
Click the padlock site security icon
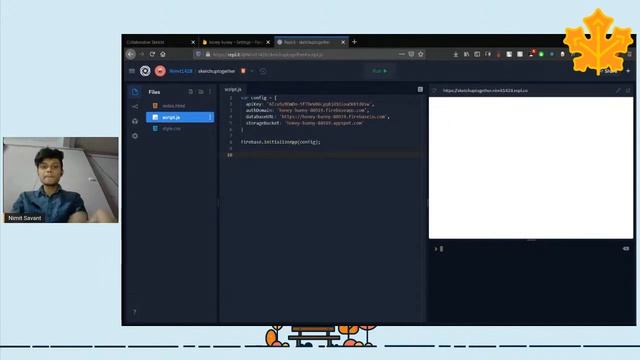pyautogui.click(x=208, y=54)
